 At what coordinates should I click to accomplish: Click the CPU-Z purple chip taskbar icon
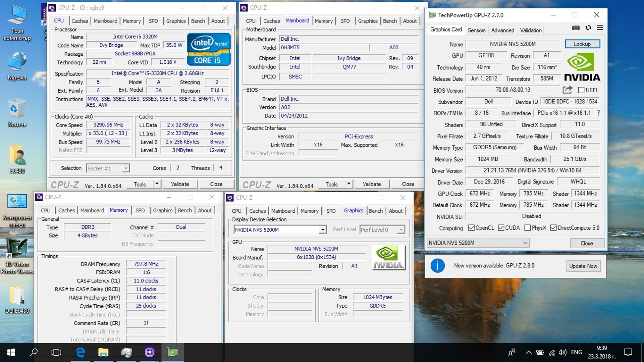click(150, 352)
